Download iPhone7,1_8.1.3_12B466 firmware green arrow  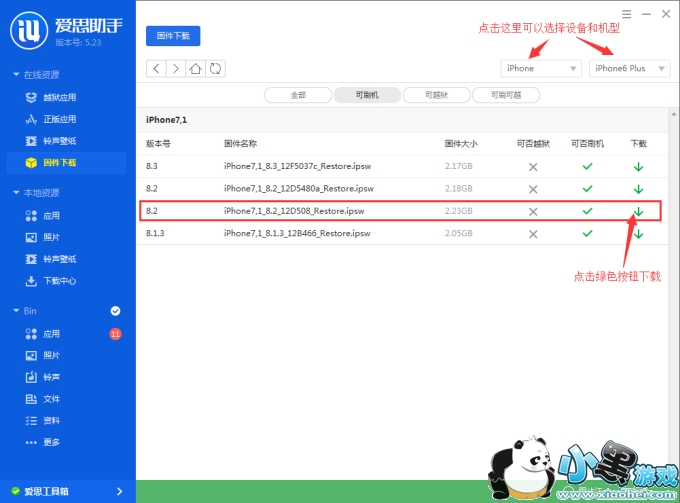pos(638,233)
